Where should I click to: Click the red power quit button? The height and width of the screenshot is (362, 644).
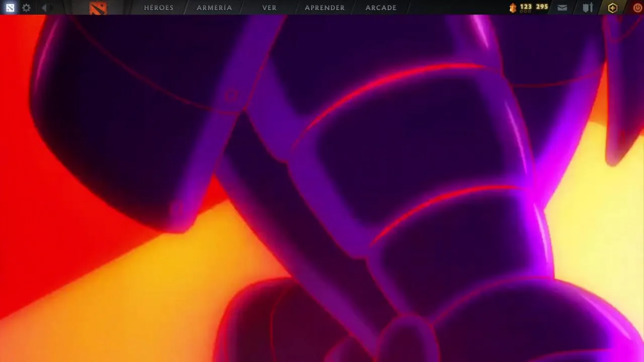click(637, 8)
